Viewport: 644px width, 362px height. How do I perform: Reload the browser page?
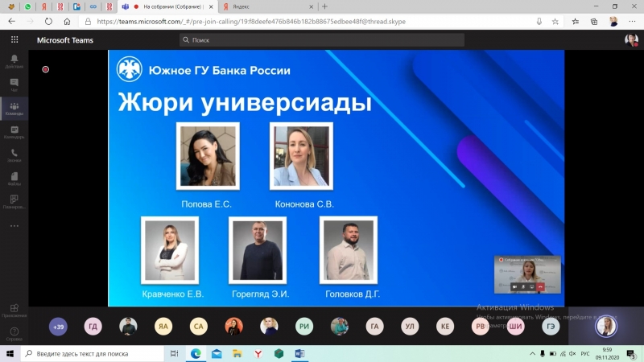point(48,22)
